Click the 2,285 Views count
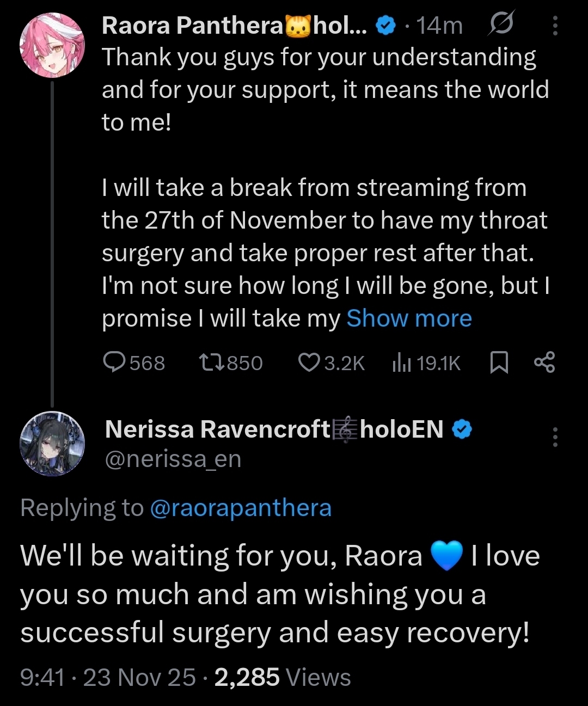Screen dimensions: 588x706 [282, 678]
